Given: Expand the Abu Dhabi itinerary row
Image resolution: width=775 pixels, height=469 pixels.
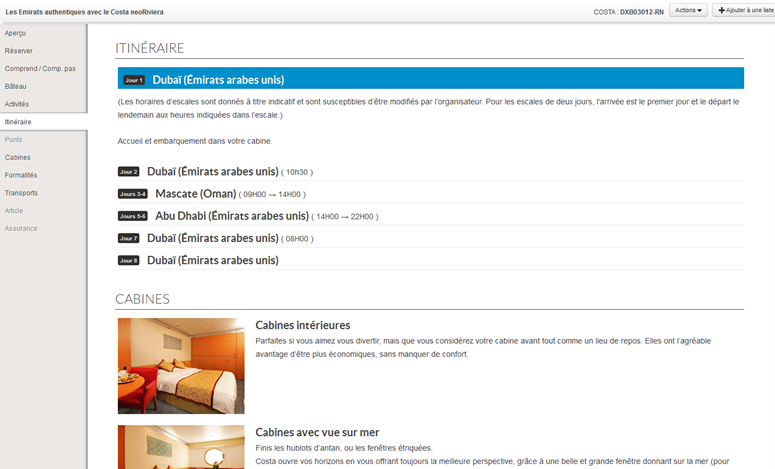Looking at the screenshot, I should pos(231,216).
